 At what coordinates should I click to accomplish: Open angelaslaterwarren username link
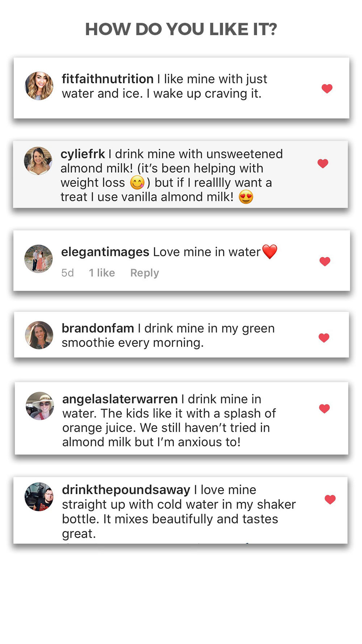pos(120,399)
